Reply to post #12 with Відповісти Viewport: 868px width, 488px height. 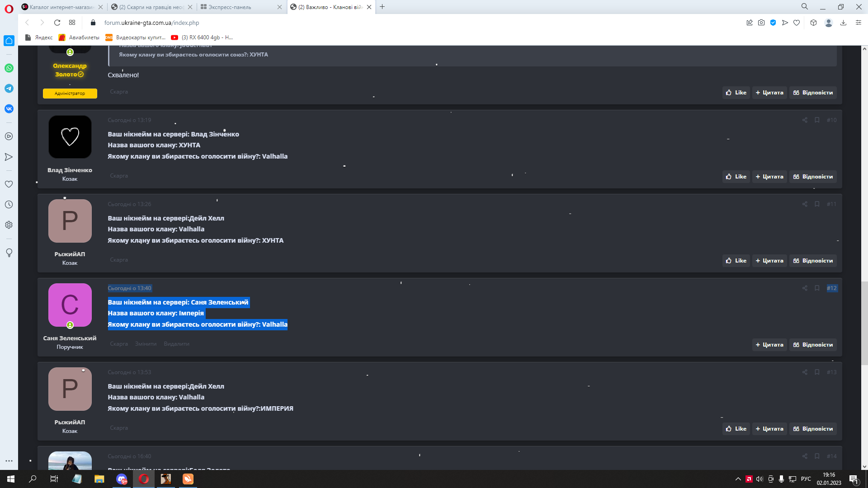tap(813, 345)
